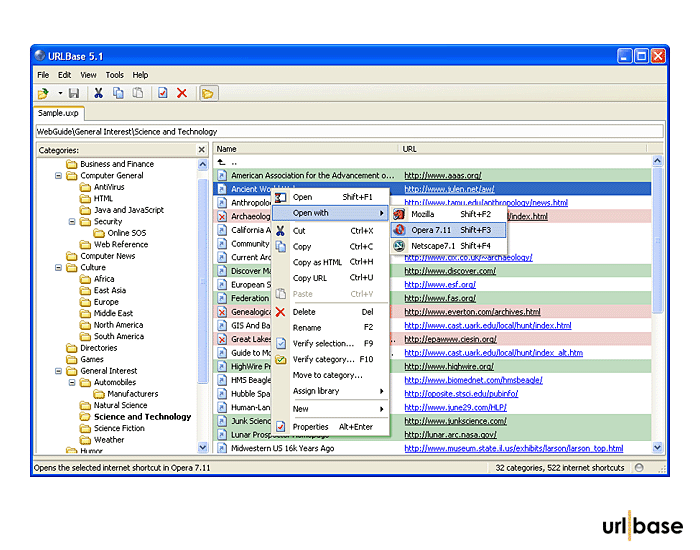Click the status bar round indicator icon

[x=639, y=468]
